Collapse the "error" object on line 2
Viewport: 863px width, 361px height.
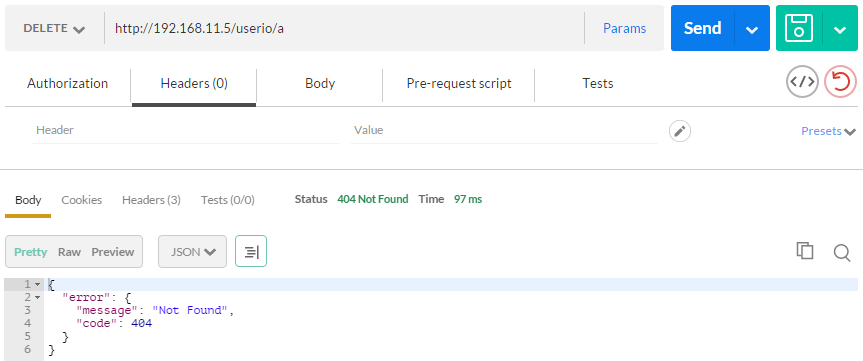pyautogui.click(x=37, y=298)
